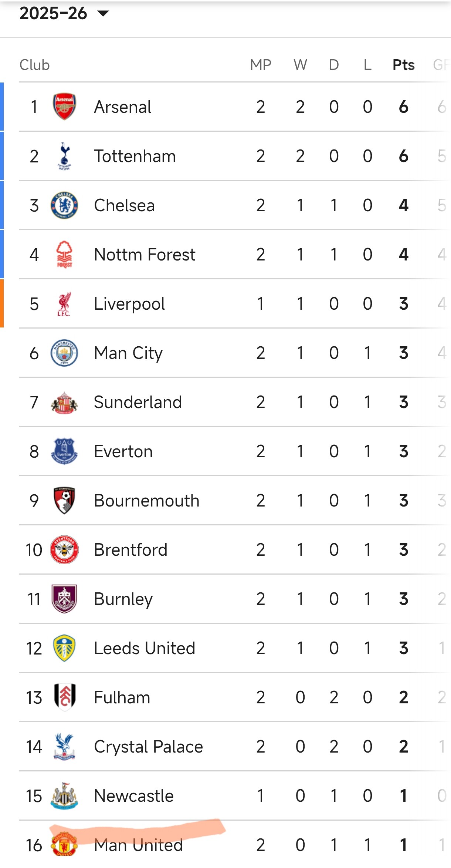
Task: Select the Sunderland club crest
Action: (64, 402)
